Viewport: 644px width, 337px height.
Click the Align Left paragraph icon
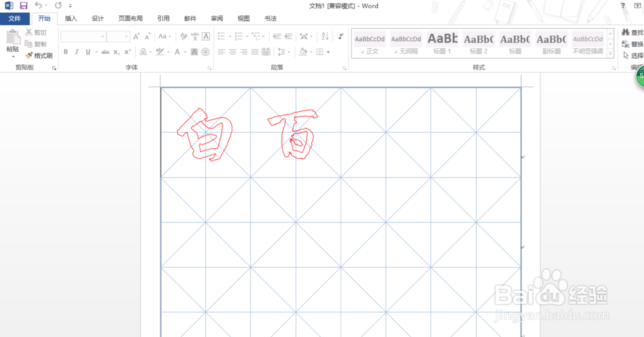pyautogui.click(x=222, y=52)
